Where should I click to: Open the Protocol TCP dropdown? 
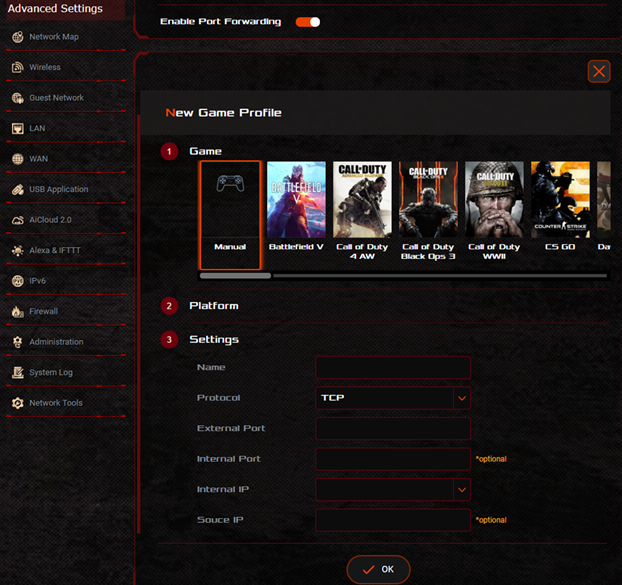pos(393,398)
